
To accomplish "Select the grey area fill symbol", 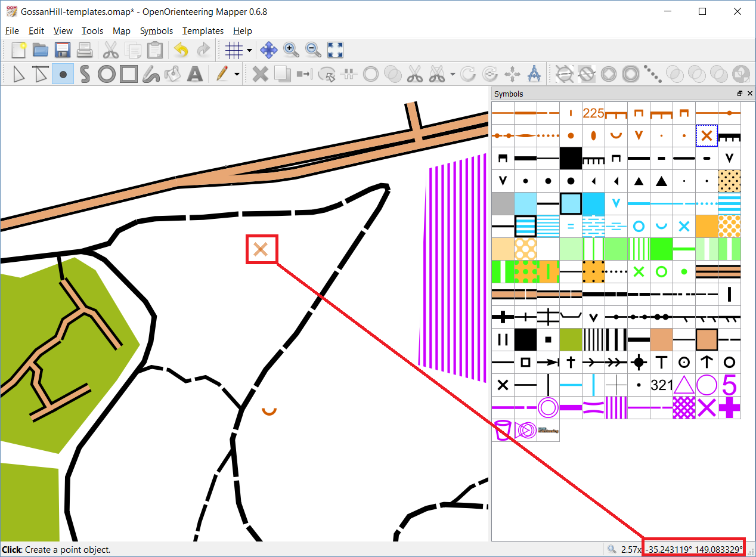I will click(x=503, y=204).
